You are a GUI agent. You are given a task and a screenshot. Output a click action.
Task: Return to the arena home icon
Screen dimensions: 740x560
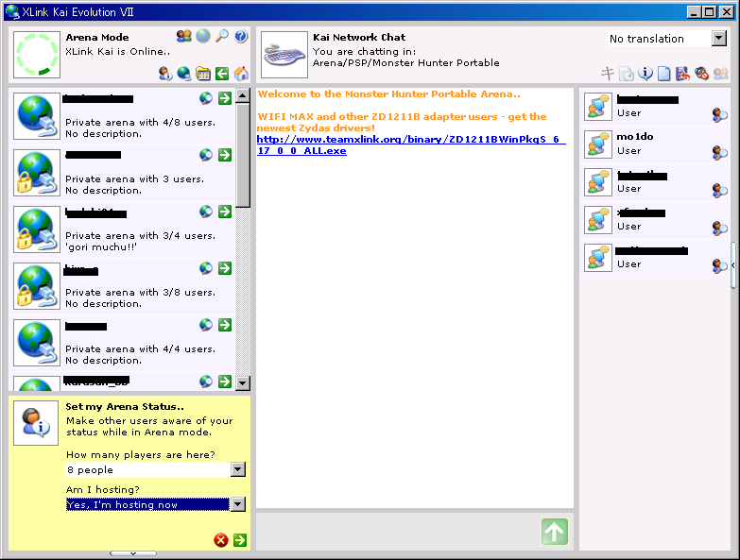click(241, 74)
